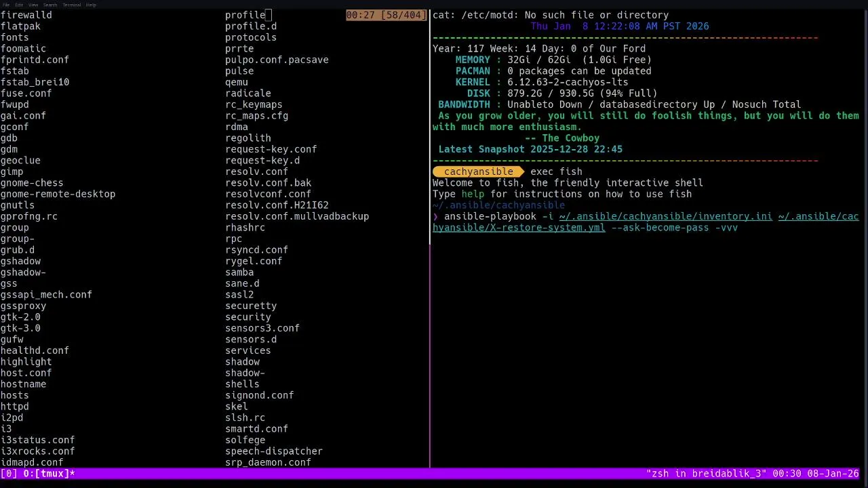Click 'gssproxy' entry in listing
Viewport: 868px width, 488px height.
pos(23,306)
